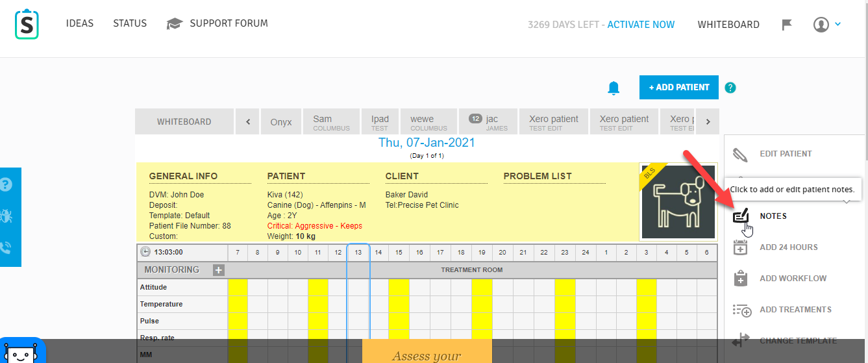
Task: Click the Add 24 Hours calendar icon
Action: (741, 247)
